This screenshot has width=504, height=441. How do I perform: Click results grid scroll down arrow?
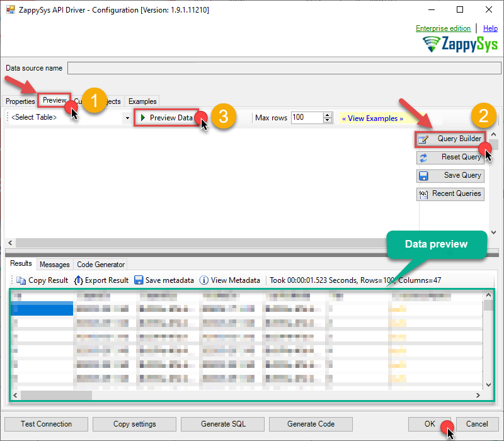point(488,384)
